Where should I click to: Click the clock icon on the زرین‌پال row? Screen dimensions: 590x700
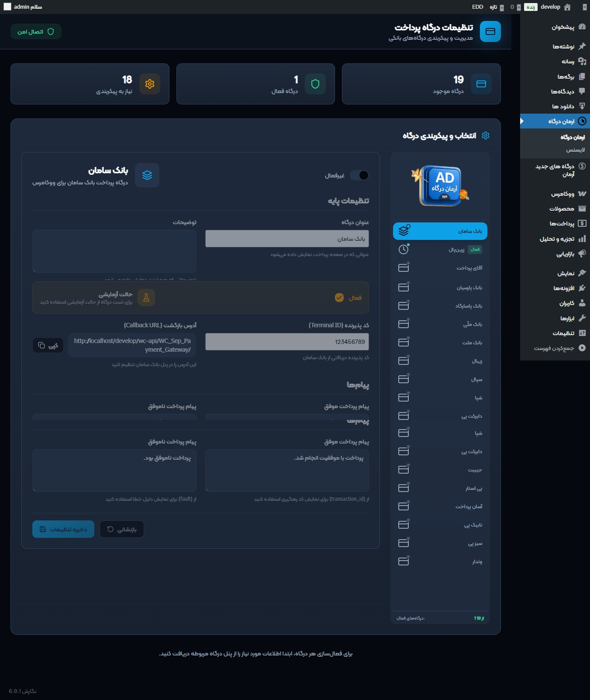(x=404, y=250)
